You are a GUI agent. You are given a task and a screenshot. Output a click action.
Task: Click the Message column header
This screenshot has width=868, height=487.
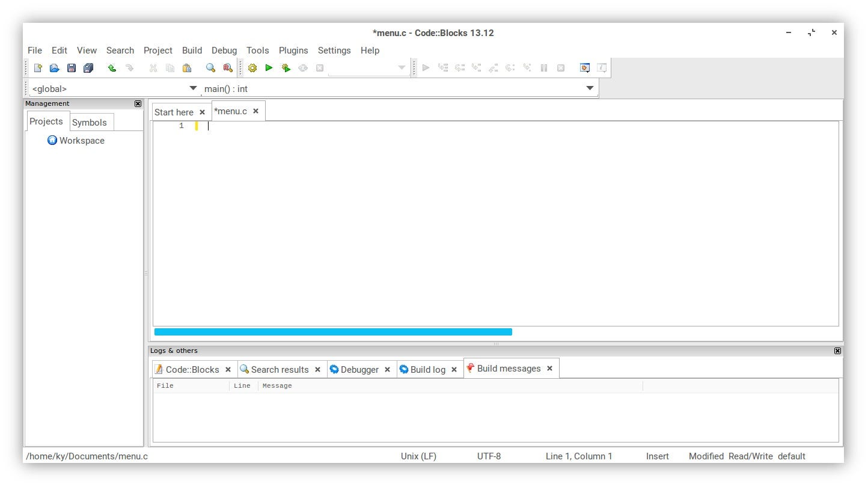click(450, 385)
